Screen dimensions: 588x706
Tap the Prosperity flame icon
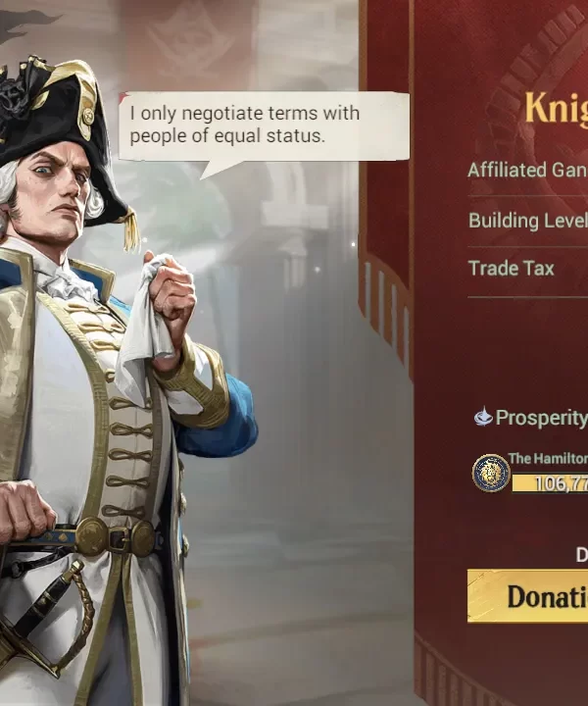pyautogui.click(x=483, y=417)
